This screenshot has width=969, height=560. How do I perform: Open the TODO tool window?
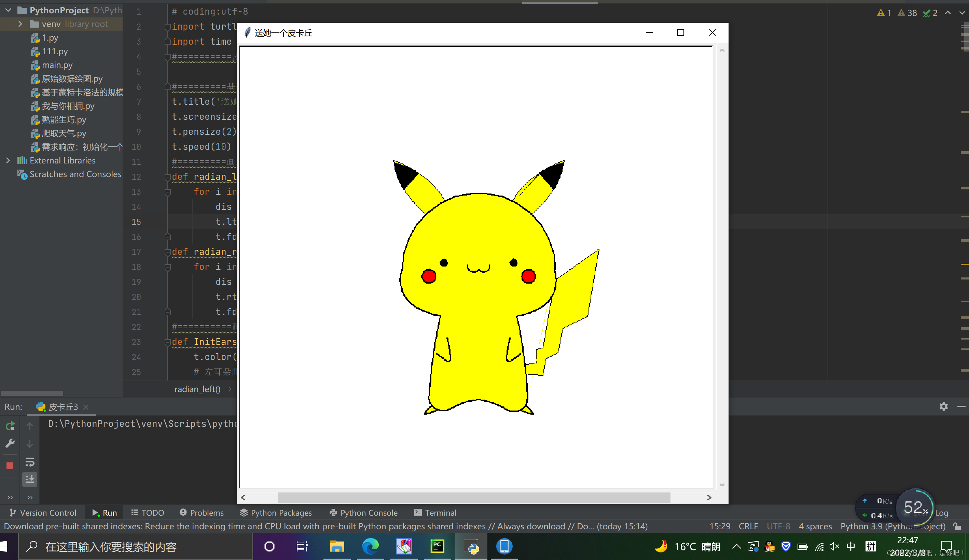[148, 513]
